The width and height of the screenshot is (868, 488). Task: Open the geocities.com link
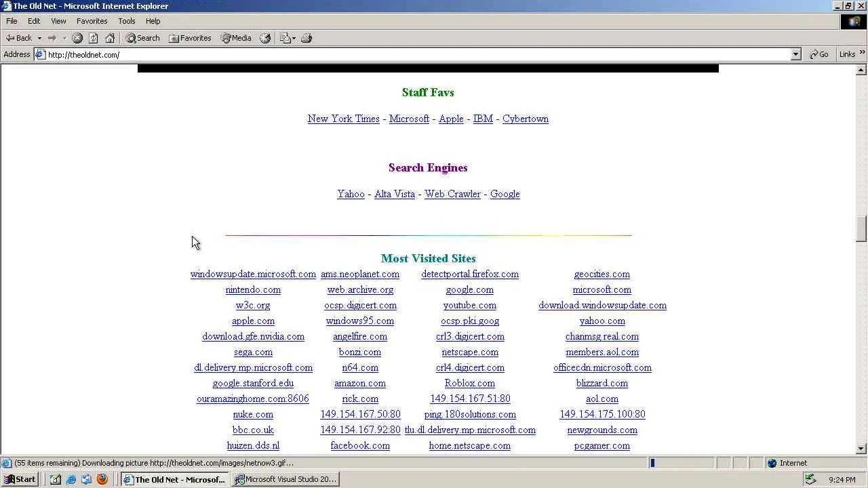click(x=602, y=274)
